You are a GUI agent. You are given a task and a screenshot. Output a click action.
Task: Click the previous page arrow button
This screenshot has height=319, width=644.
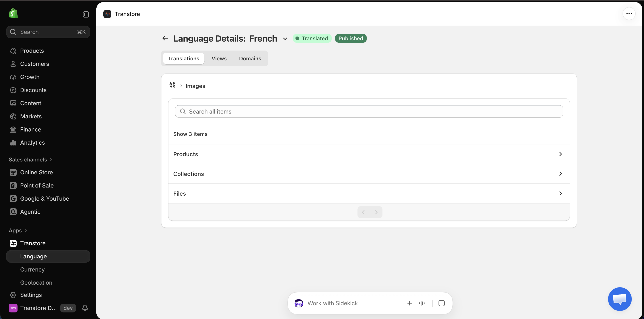(x=363, y=212)
